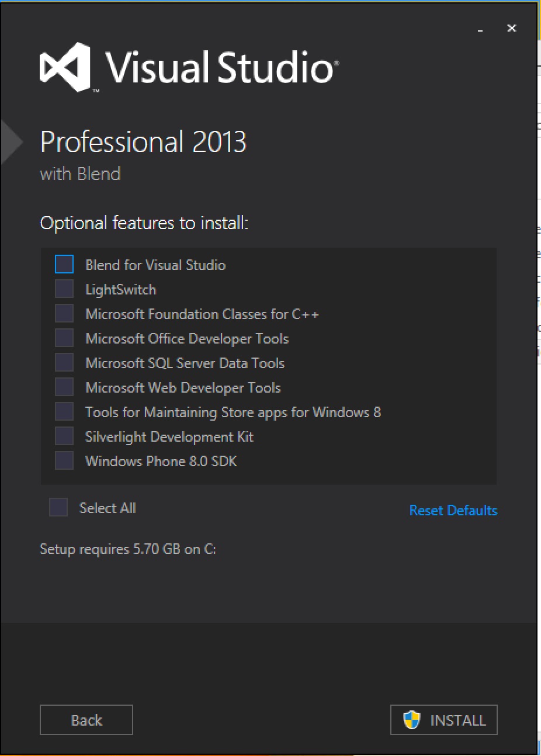Click the Professional 2013 heading

pos(143,142)
